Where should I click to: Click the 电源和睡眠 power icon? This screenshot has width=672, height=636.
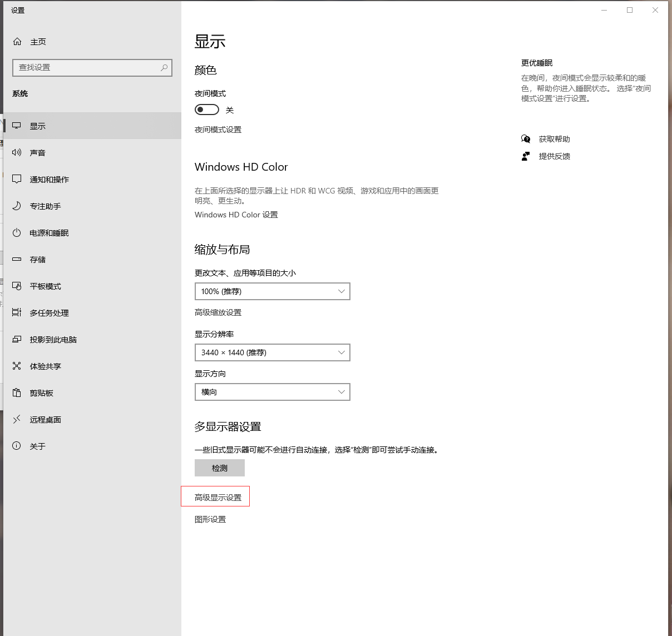[17, 232]
